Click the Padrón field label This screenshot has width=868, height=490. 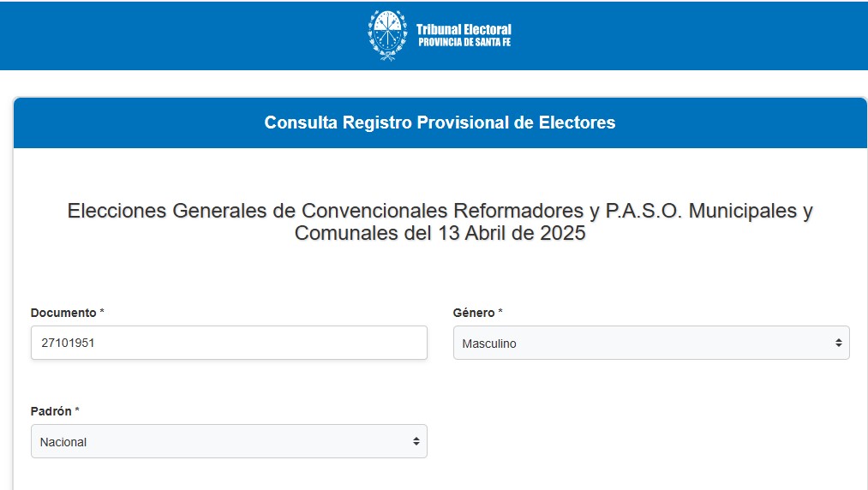coord(51,411)
